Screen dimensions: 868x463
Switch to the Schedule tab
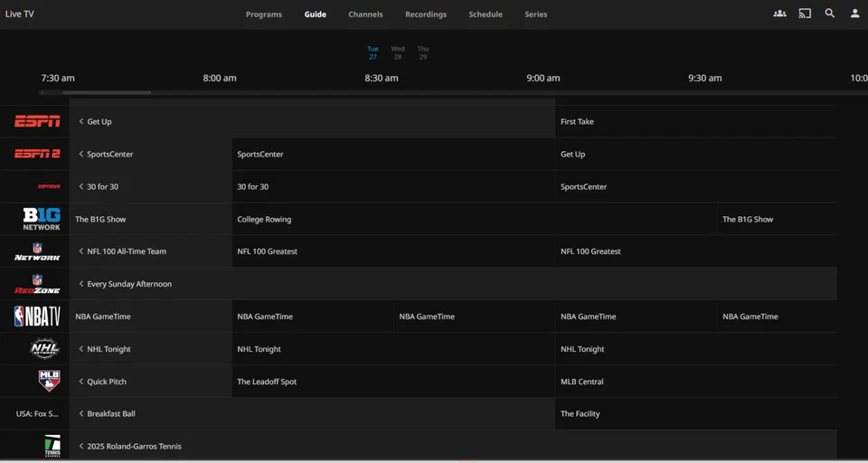pos(486,14)
